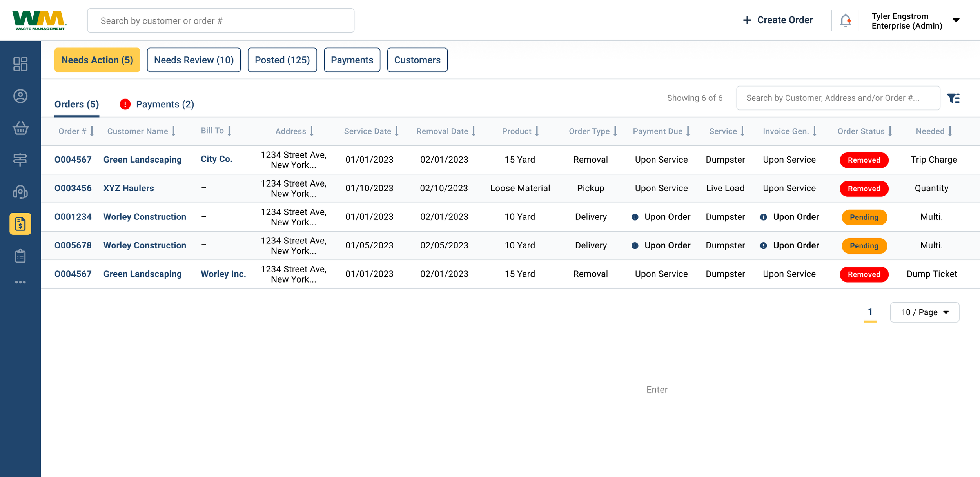Open the dashboard grid icon in sidebar
Image resolution: width=980 pixels, height=477 pixels.
pos(20,63)
